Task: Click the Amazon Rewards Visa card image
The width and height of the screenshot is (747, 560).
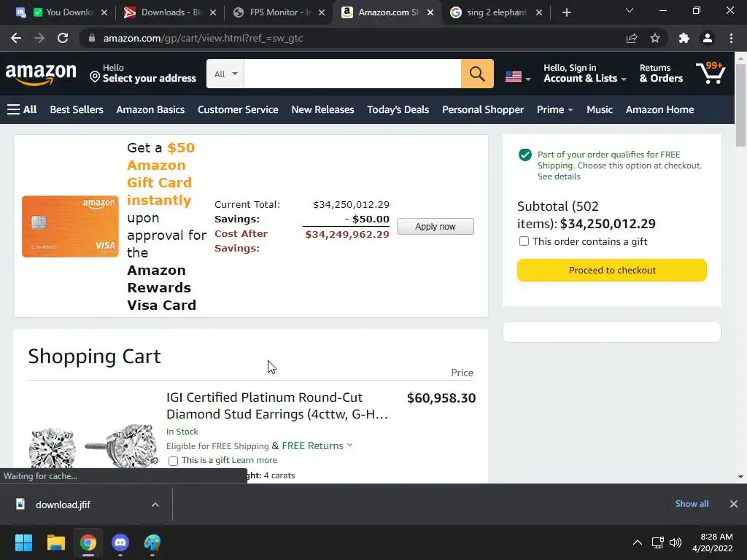Action: [70, 226]
